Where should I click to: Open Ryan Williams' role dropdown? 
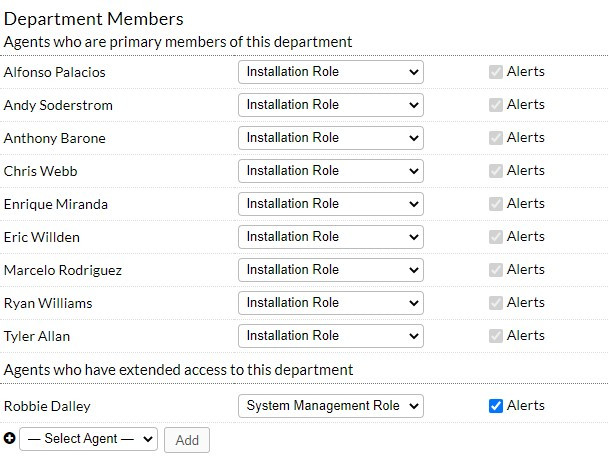click(x=330, y=303)
